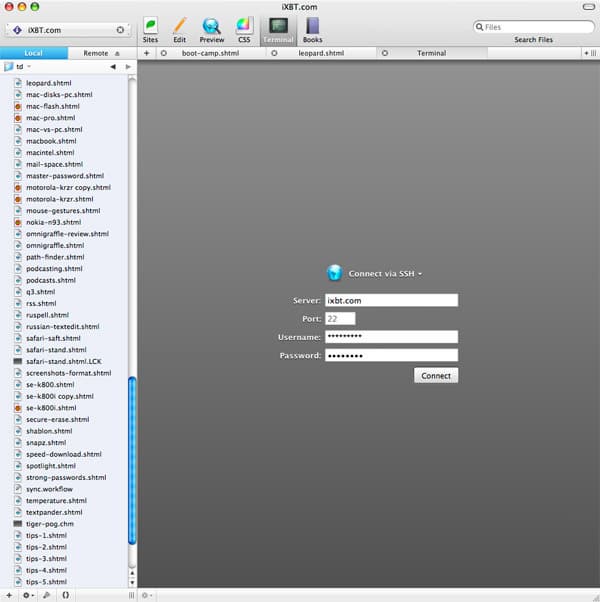
Task: Click the Files search field
Action: coord(534,27)
